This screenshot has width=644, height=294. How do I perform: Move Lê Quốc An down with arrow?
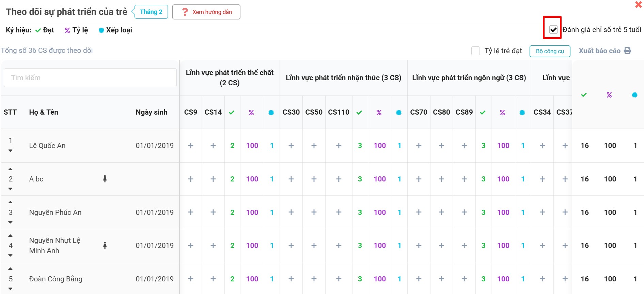11,151
